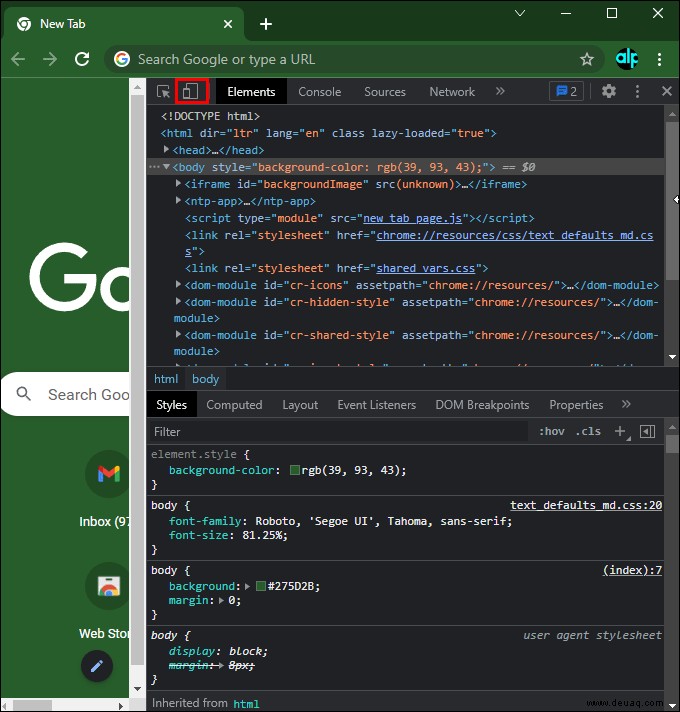
Task: Activate the inspect element picker icon
Action: pyautogui.click(x=163, y=92)
